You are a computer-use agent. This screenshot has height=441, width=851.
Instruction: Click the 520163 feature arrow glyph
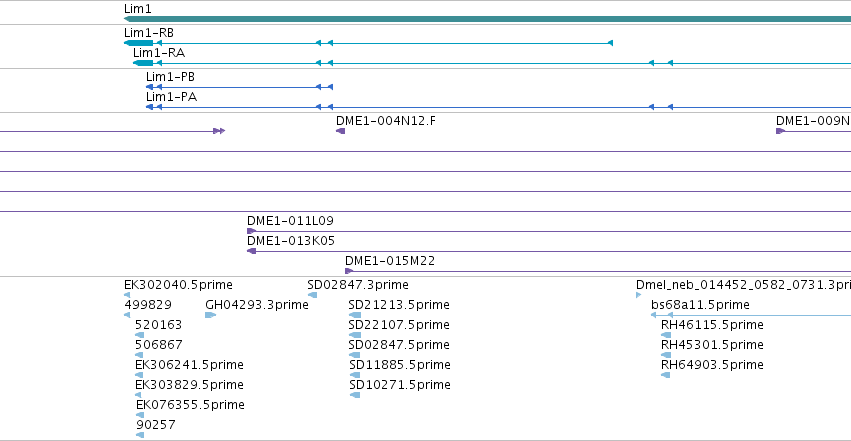click(x=139, y=335)
